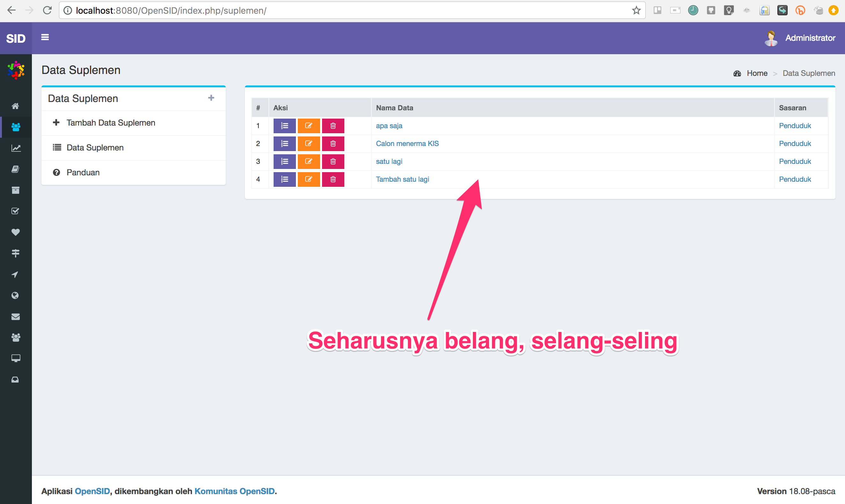Open the heart icon module in sidebar

click(x=15, y=232)
